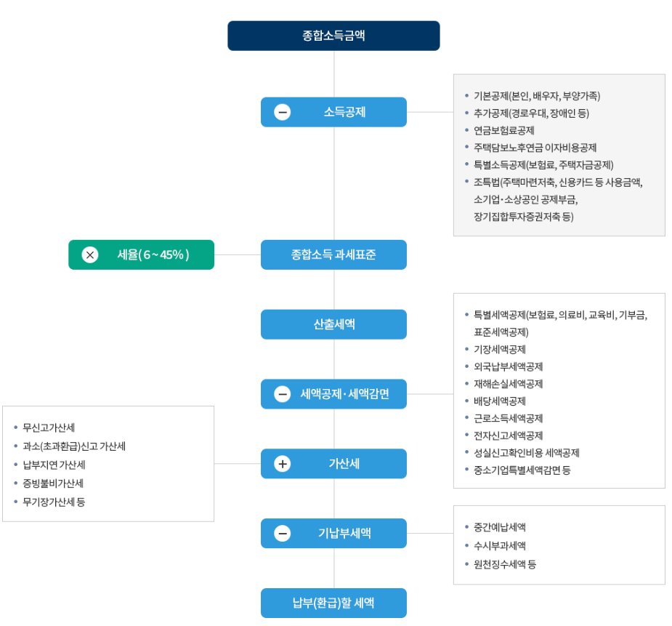Click 무신고가산세 list item
Viewport: 672px width, 626px height.
click(x=49, y=428)
